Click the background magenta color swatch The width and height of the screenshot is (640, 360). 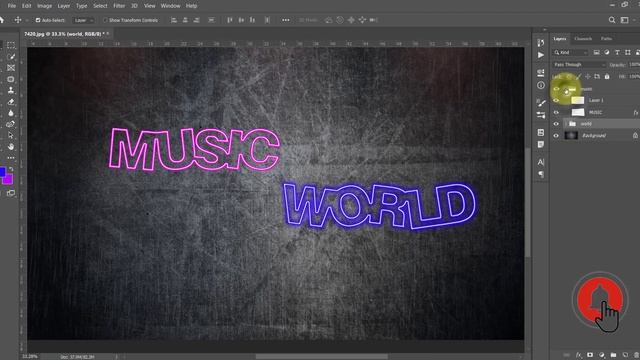[x=9, y=179]
